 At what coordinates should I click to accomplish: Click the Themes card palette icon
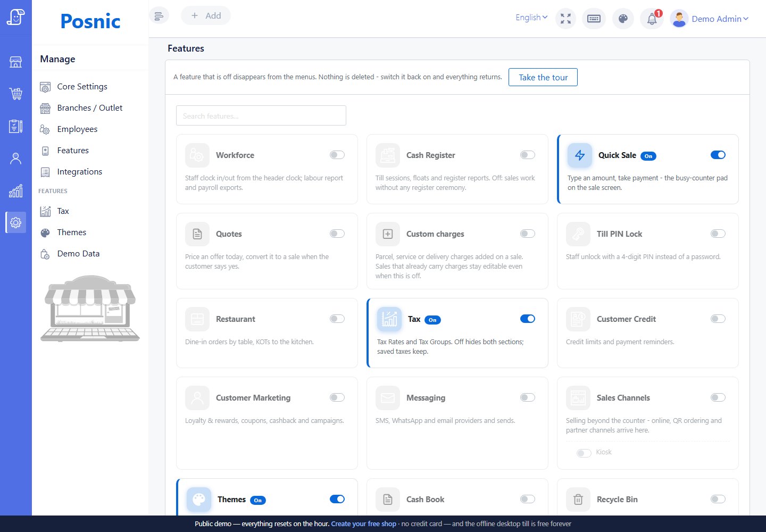pos(199,500)
